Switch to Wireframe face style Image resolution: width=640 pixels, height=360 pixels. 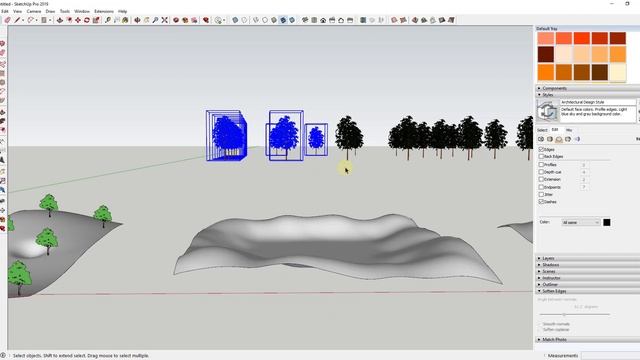tap(256, 20)
